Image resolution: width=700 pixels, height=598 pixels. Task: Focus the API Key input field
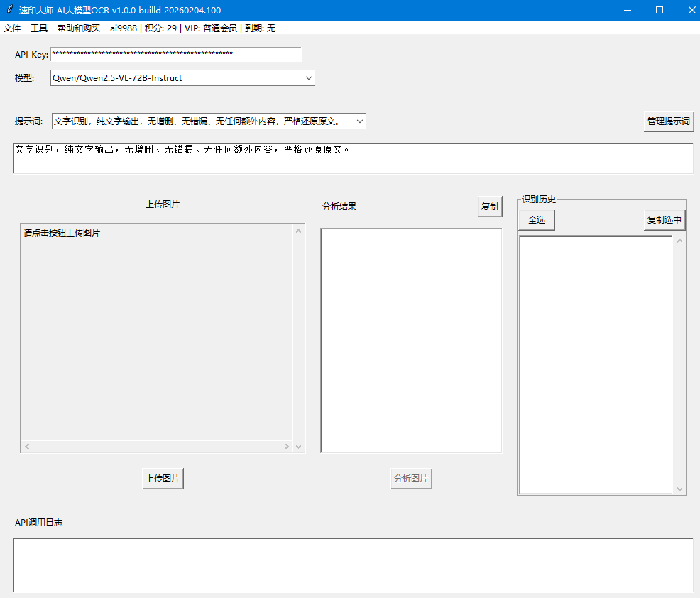pos(175,55)
